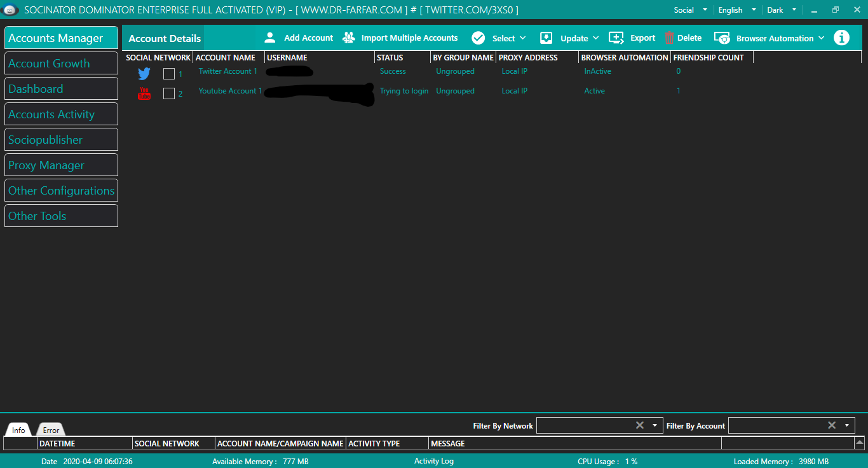868x468 pixels.
Task: Click Import Multiple Accounts label
Action: click(x=409, y=38)
